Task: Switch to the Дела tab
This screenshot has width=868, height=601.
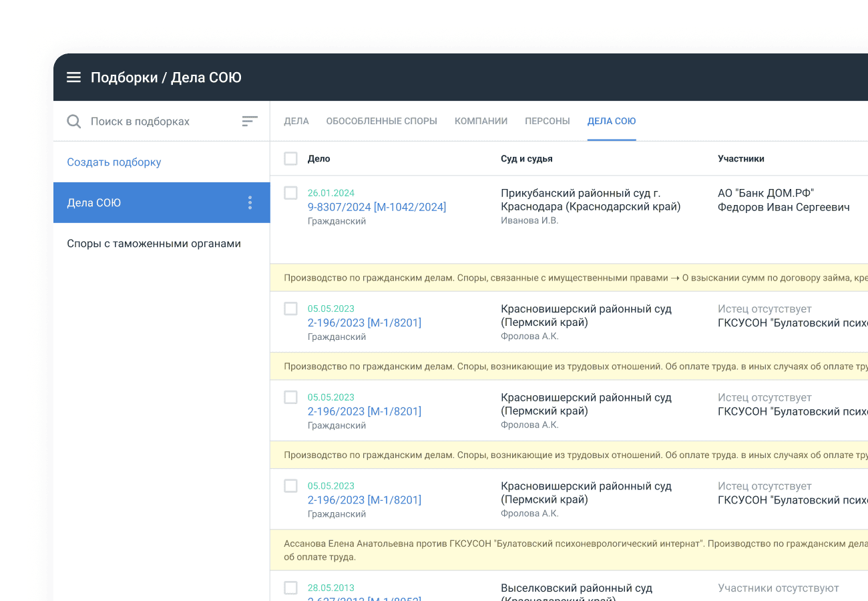Action: click(296, 122)
